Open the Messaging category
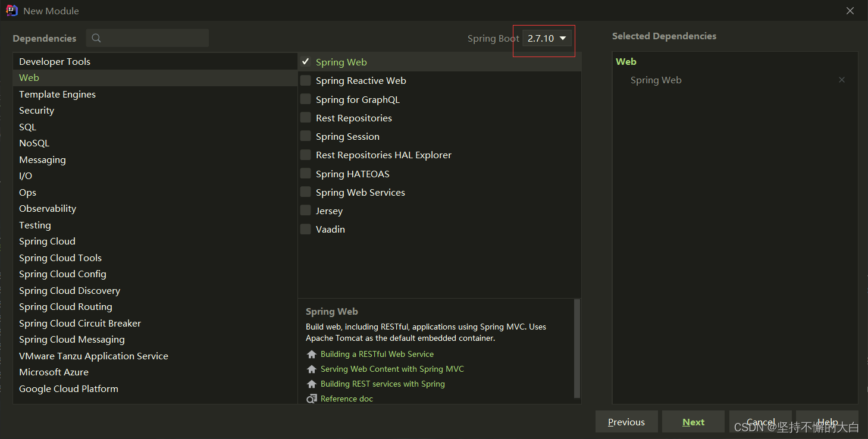The image size is (868, 439). [x=155, y=159]
